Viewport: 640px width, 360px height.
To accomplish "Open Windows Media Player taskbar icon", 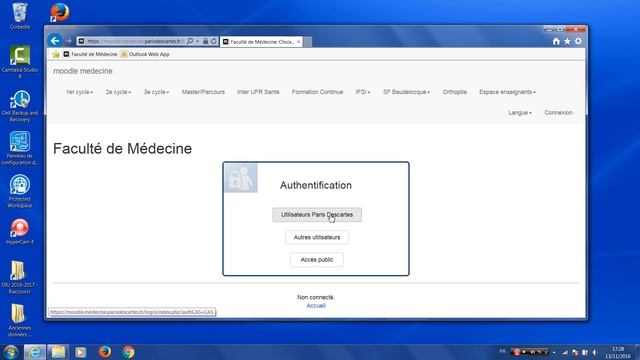I will 81,352.
